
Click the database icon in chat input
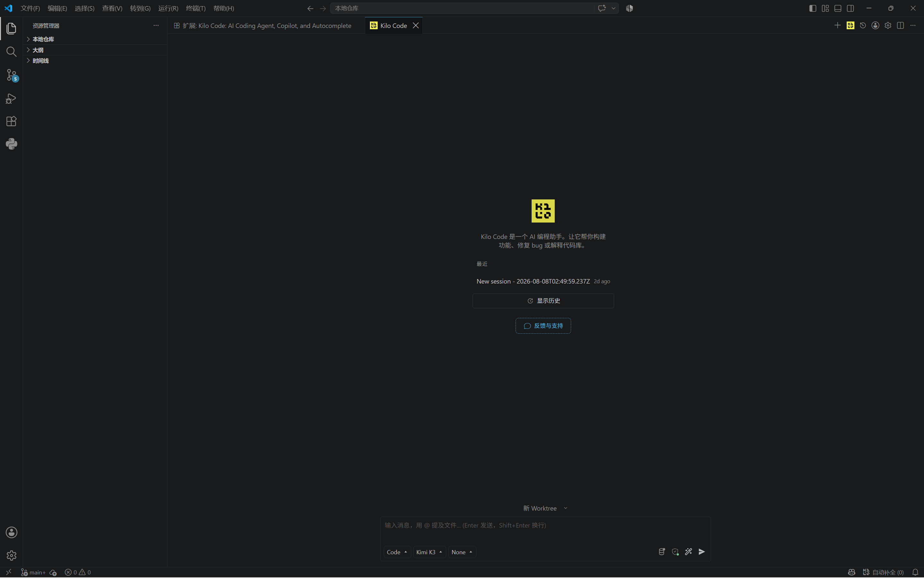pos(662,552)
